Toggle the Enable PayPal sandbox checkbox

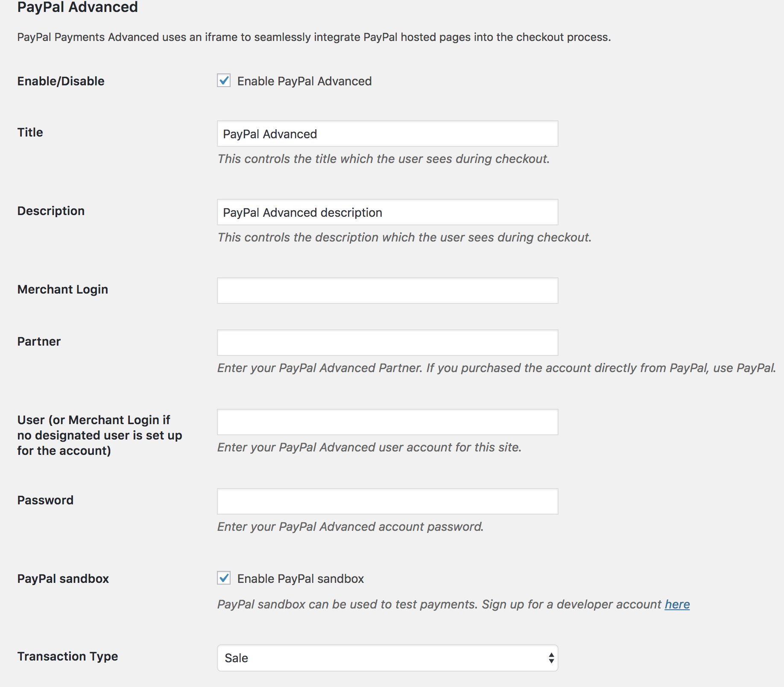[224, 578]
